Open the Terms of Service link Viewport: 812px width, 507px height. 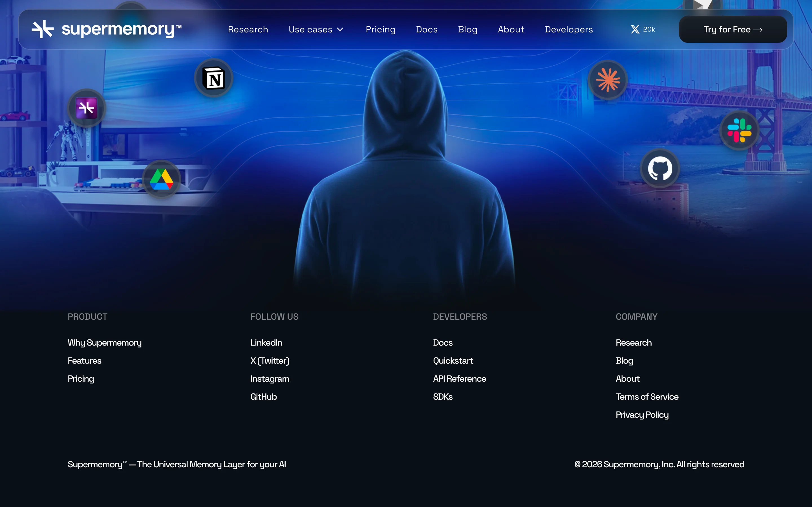pyautogui.click(x=646, y=397)
